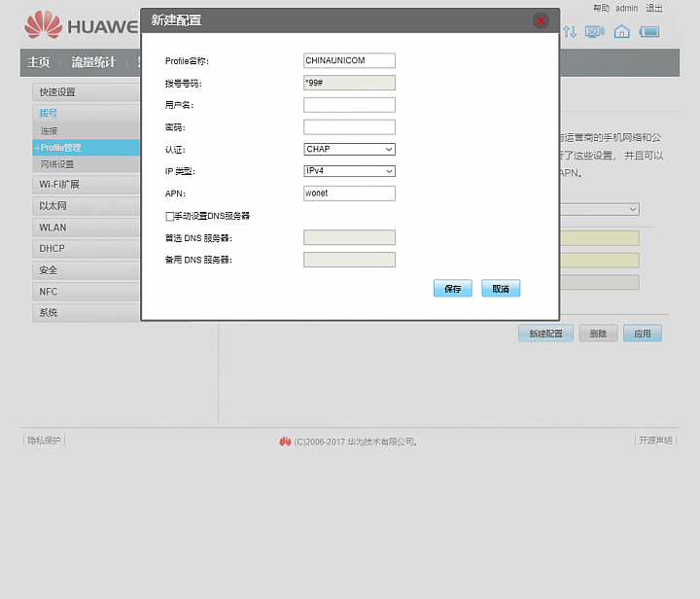Screen dimensions: 700x599
Task: Click the 首选 DNS 服务器 field
Action: click(349, 237)
